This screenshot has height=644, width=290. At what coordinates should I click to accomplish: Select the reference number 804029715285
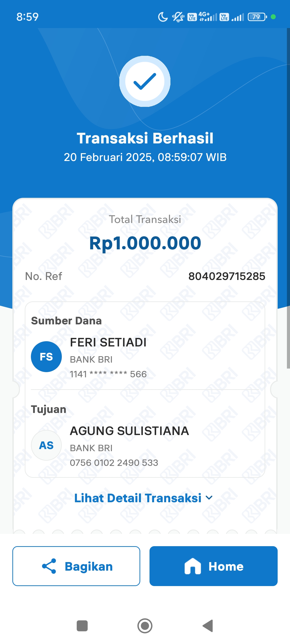(x=227, y=276)
